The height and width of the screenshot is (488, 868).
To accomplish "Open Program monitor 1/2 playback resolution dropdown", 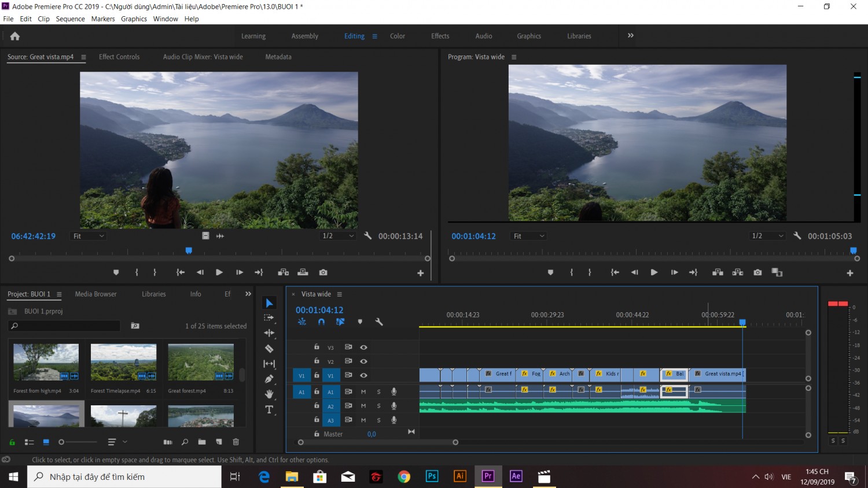I will 767,236.
